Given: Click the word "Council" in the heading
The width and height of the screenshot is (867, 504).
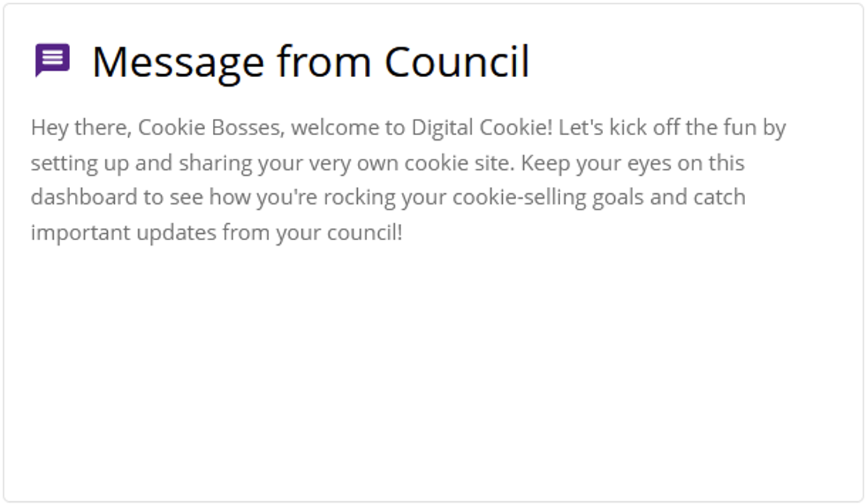Looking at the screenshot, I should [x=457, y=61].
